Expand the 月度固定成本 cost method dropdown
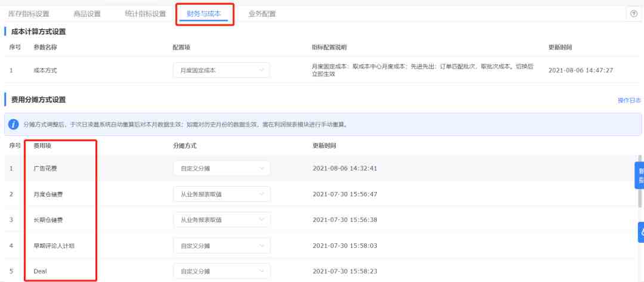 click(x=221, y=70)
